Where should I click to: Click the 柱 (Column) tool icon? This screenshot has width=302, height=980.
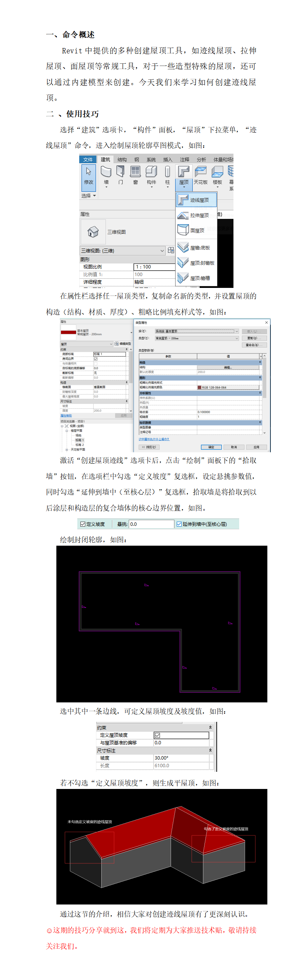pos(167,172)
